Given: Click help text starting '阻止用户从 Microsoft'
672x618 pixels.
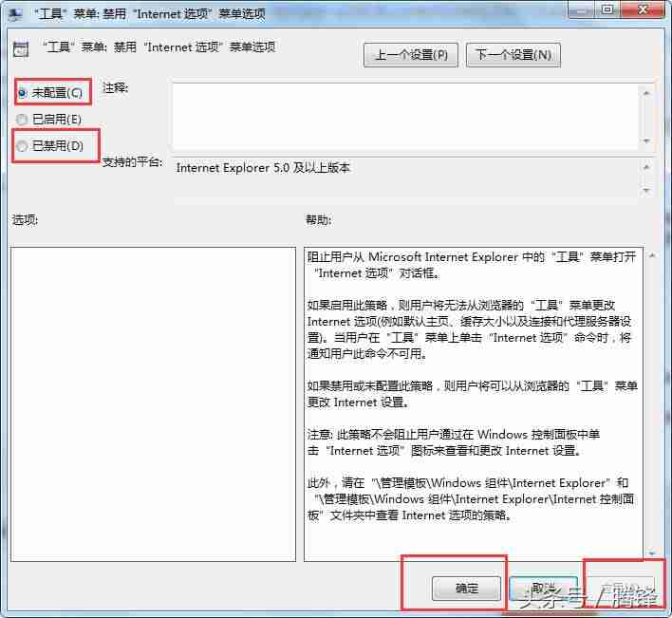Looking at the screenshot, I should click(472, 265).
